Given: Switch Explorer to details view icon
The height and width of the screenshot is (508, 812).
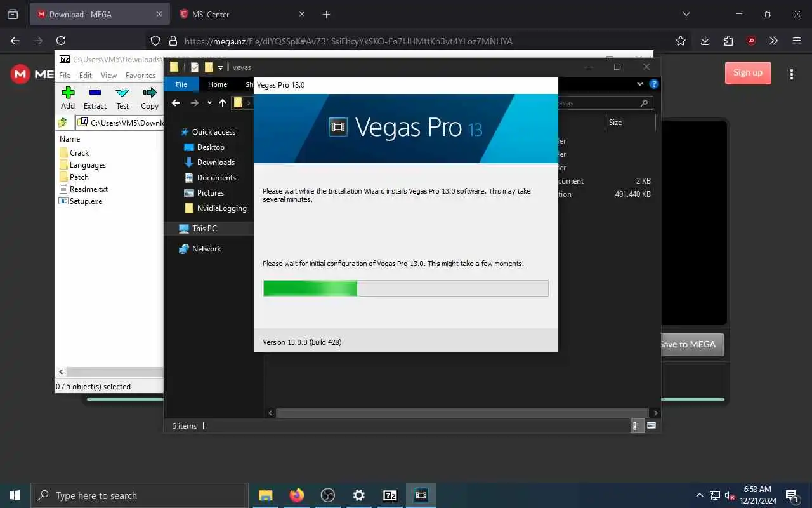Looking at the screenshot, I should (636, 425).
